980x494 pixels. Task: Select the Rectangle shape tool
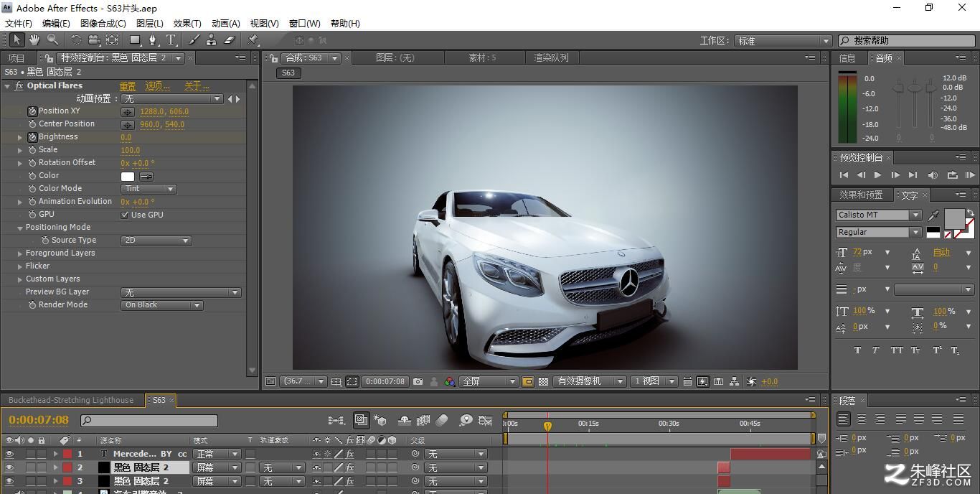point(135,40)
